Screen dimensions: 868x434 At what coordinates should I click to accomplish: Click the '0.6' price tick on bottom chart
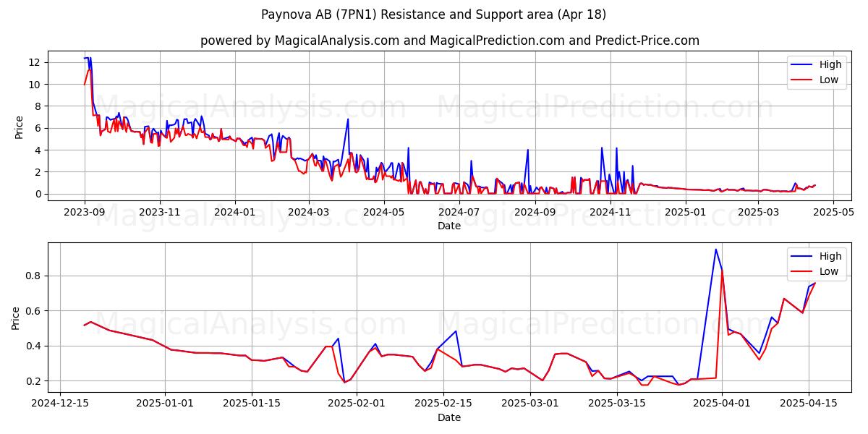coord(33,311)
